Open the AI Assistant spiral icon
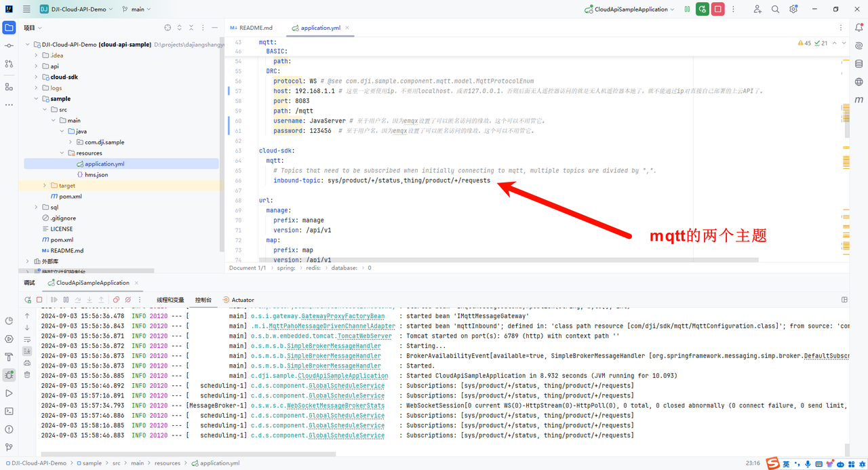Viewport: 868px width, 470px height. (859, 45)
